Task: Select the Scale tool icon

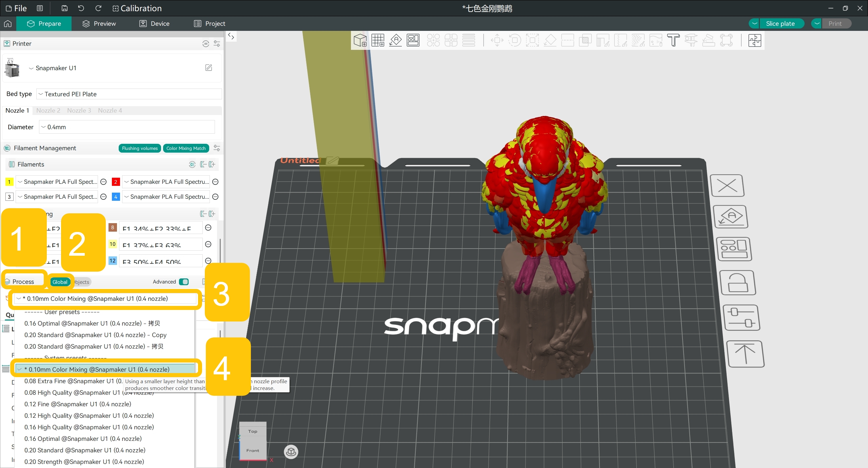Action: click(532, 40)
